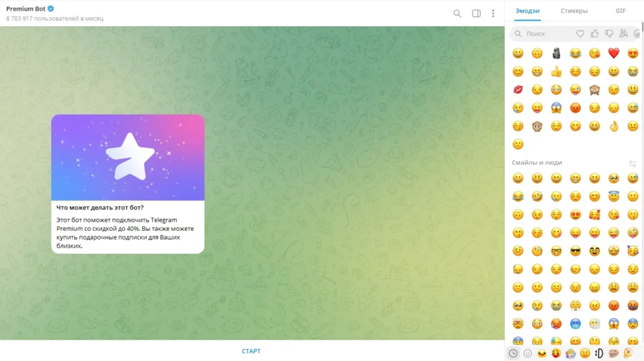The image size is (644, 361).
Task: Open Premium Bot profile from header title
Action: coord(26,9)
